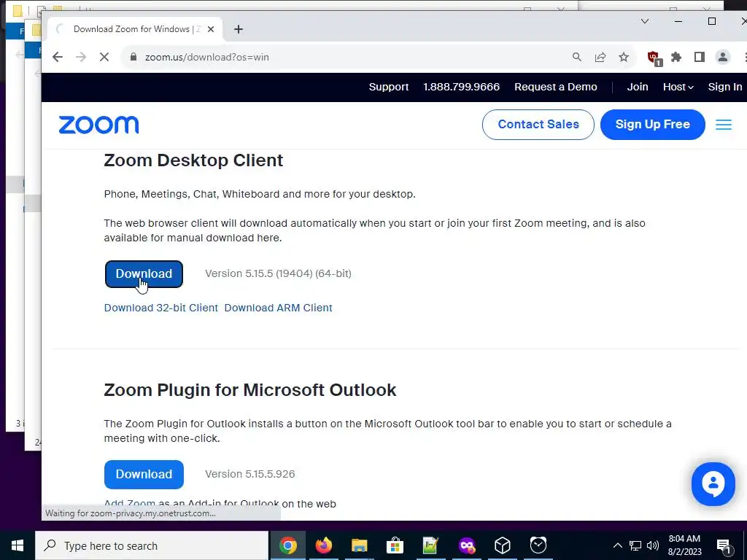Click the browser forward arrow
Viewport: 747px width, 560px height.
point(81,57)
